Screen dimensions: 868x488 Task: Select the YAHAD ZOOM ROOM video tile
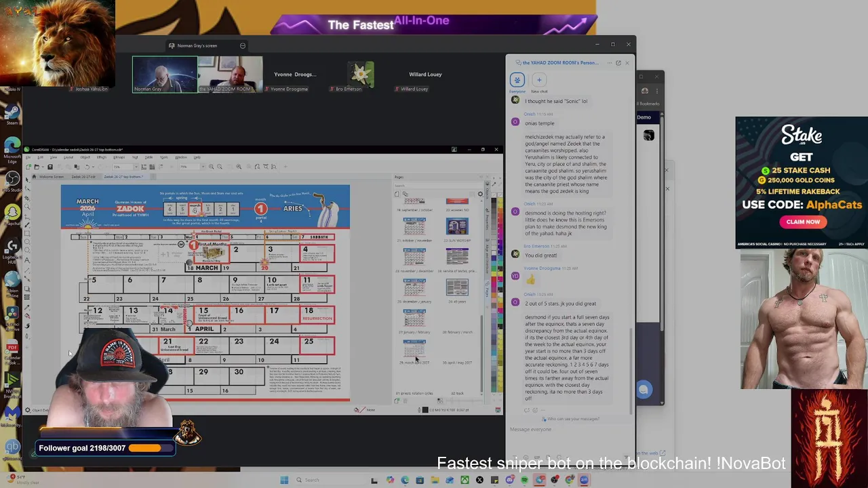[x=230, y=75]
